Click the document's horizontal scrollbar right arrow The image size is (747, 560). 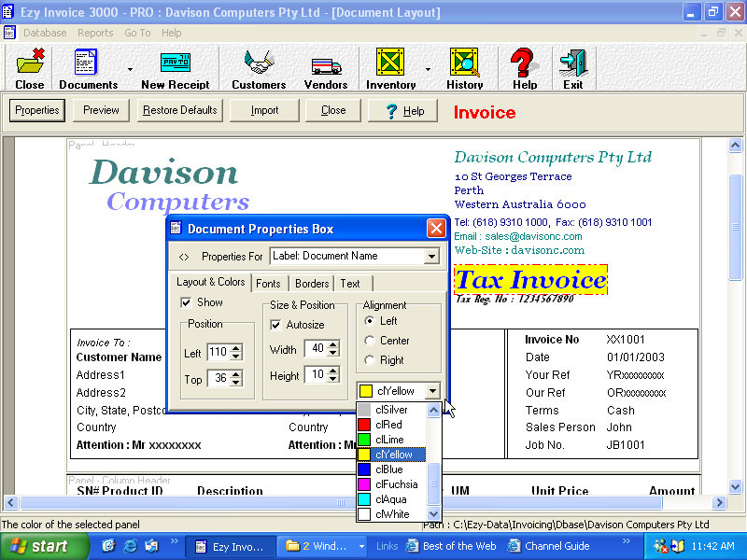(x=719, y=502)
